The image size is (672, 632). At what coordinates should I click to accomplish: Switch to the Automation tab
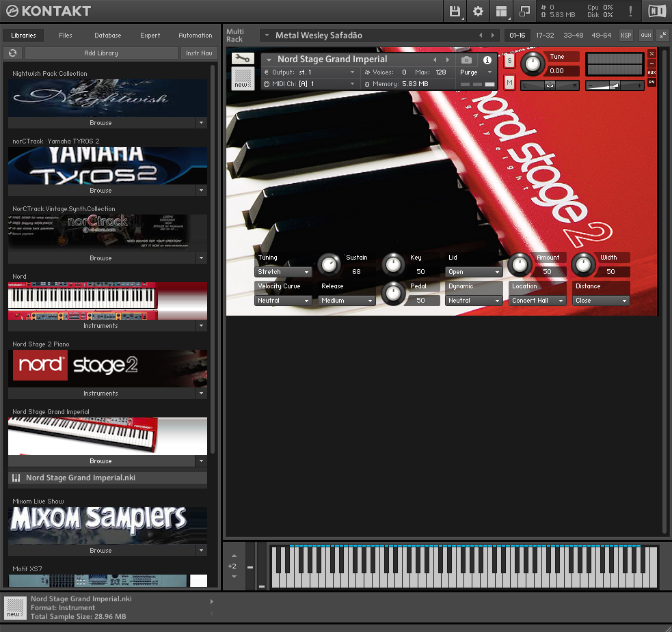[x=196, y=35]
